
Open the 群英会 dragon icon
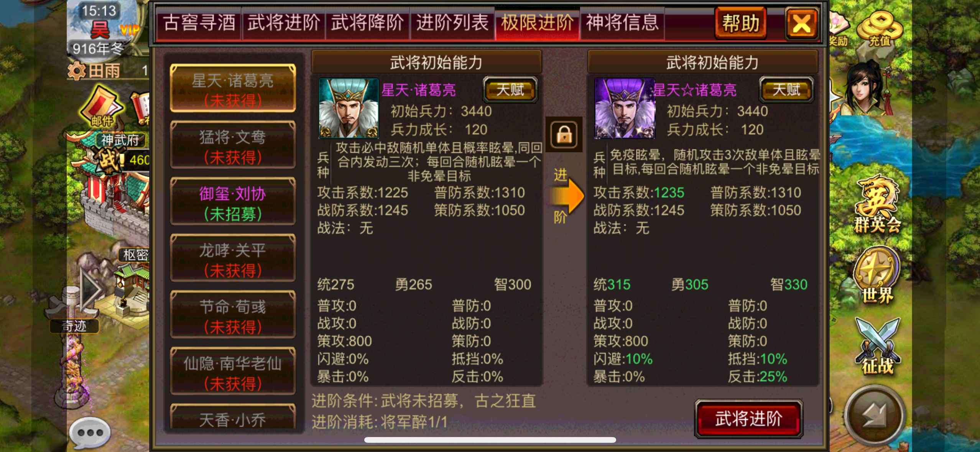(x=877, y=204)
